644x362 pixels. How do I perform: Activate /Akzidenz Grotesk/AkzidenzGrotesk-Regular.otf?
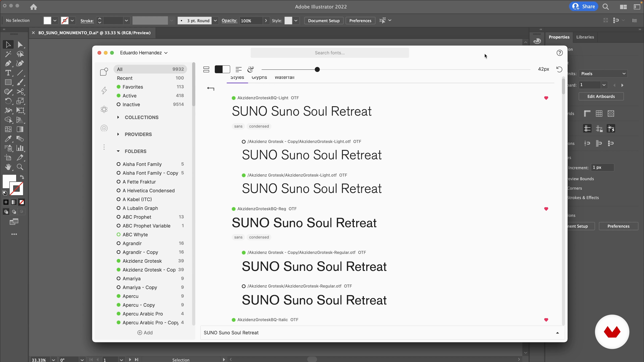pyautogui.click(x=244, y=286)
